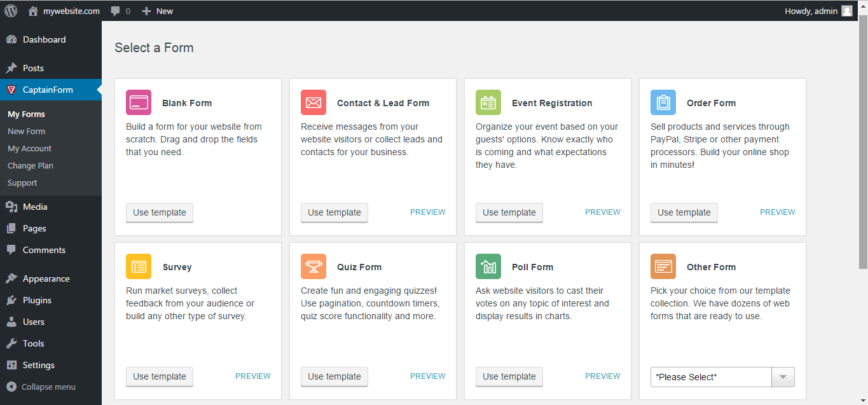Click mywebsite.com site link
The image size is (868, 405).
click(71, 11)
